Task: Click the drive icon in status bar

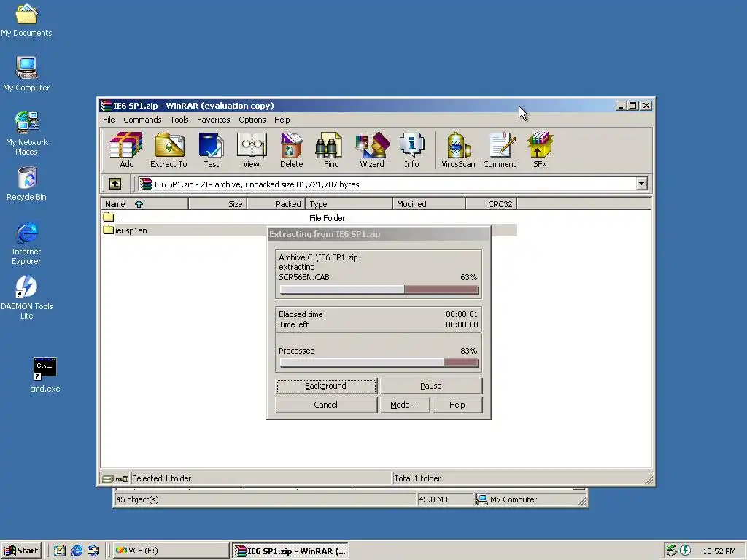Action: click(x=108, y=478)
